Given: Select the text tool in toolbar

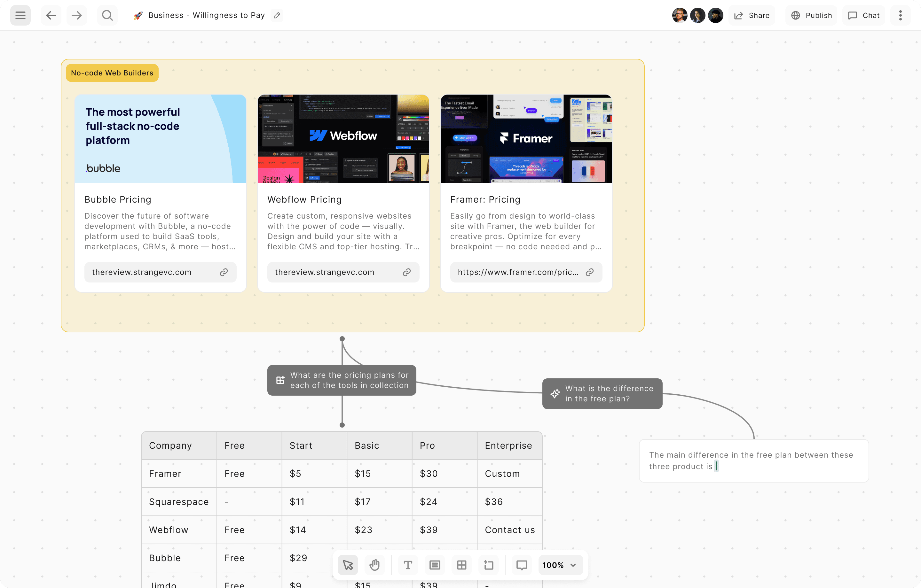Looking at the screenshot, I should 408,565.
